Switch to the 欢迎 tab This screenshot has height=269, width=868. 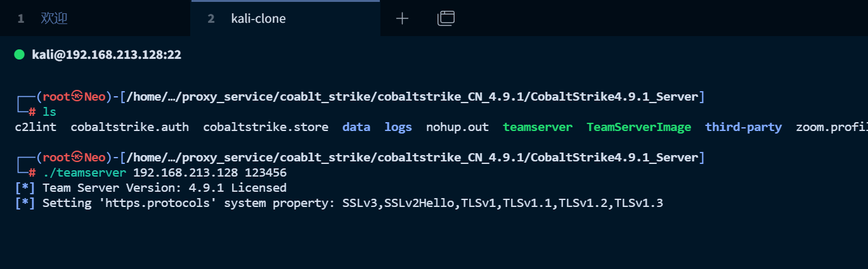coord(54,18)
